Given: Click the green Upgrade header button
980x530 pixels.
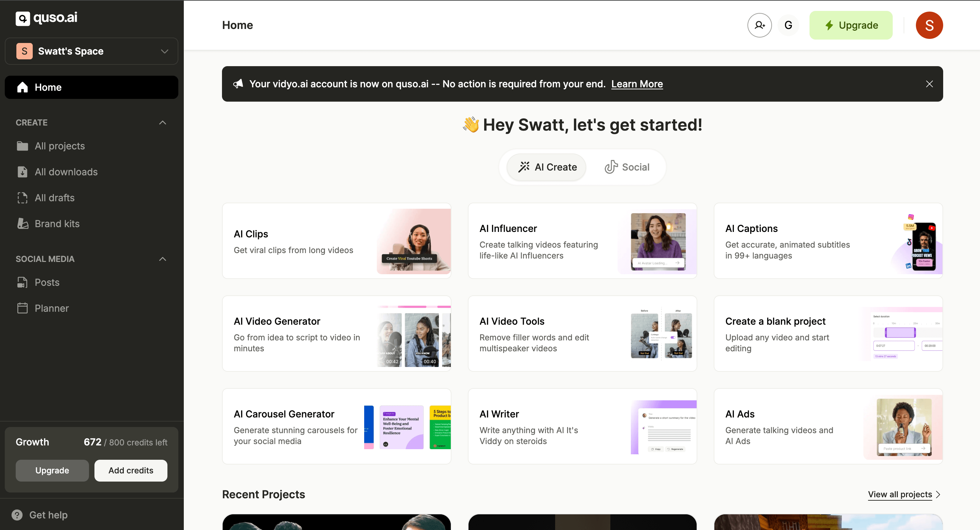Looking at the screenshot, I should (851, 25).
